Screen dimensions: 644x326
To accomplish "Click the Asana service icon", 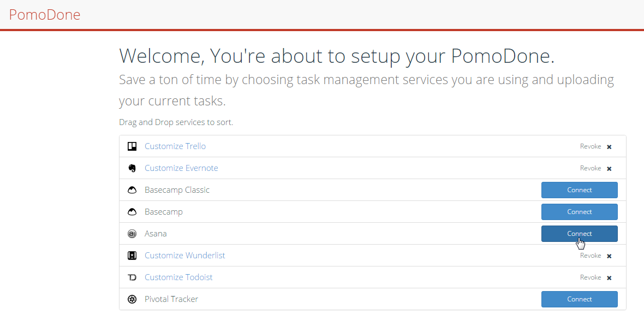I will pyautogui.click(x=132, y=234).
